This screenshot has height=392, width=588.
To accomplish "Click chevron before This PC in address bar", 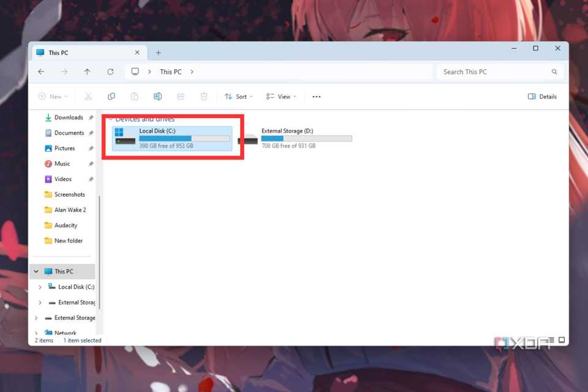I will (149, 72).
